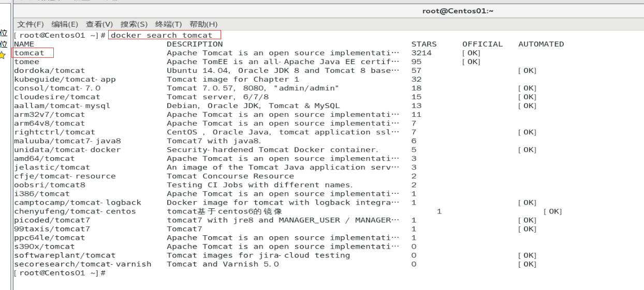Open the 帮助(H) menu
Screen dimensions: 644x290
pos(203,24)
